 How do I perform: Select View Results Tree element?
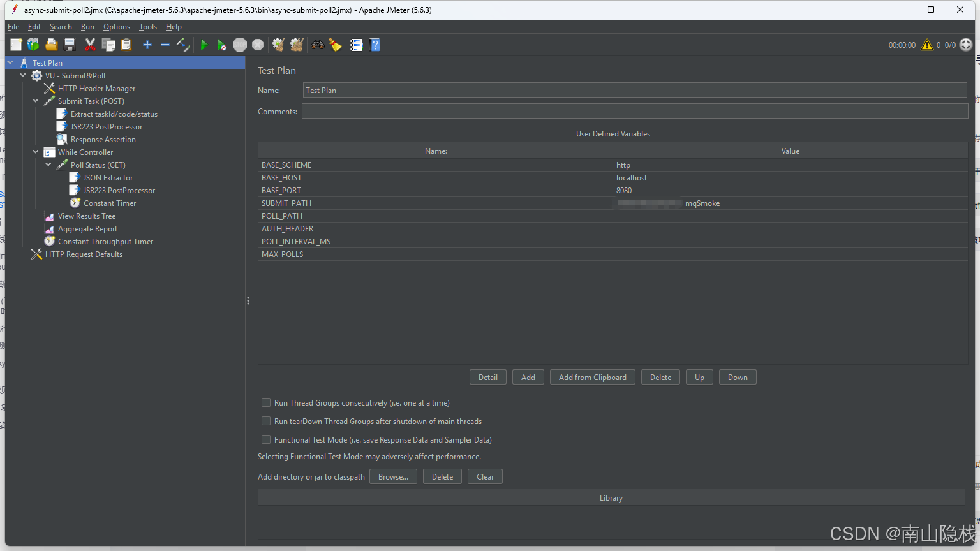87,216
